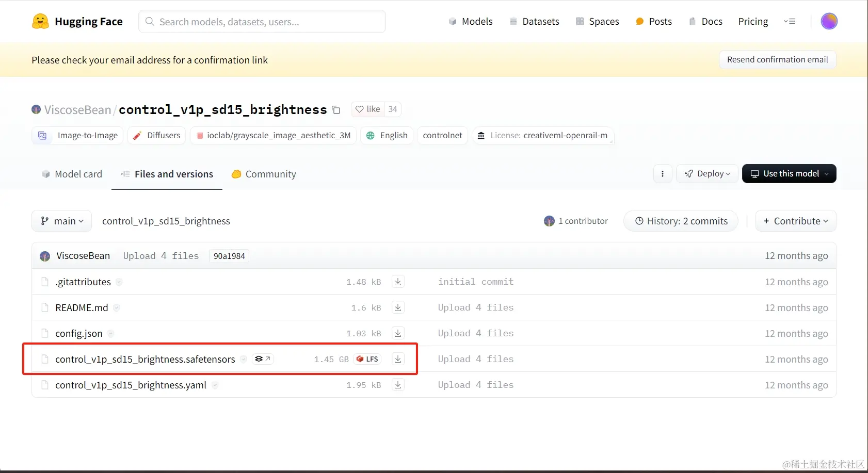Screen dimensions: 868x473
Task: Click the ViscoseBean avatar in commit row
Action: point(45,256)
